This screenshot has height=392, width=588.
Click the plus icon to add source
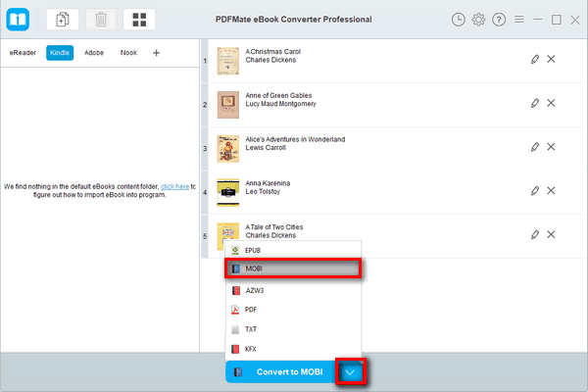(157, 53)
